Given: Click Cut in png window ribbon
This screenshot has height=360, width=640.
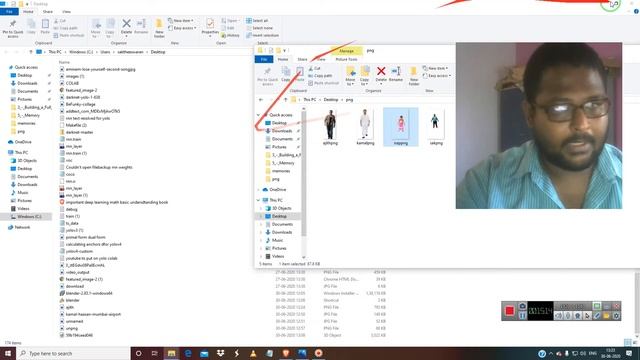Looking at the screenshot, I should click(315, 68).
